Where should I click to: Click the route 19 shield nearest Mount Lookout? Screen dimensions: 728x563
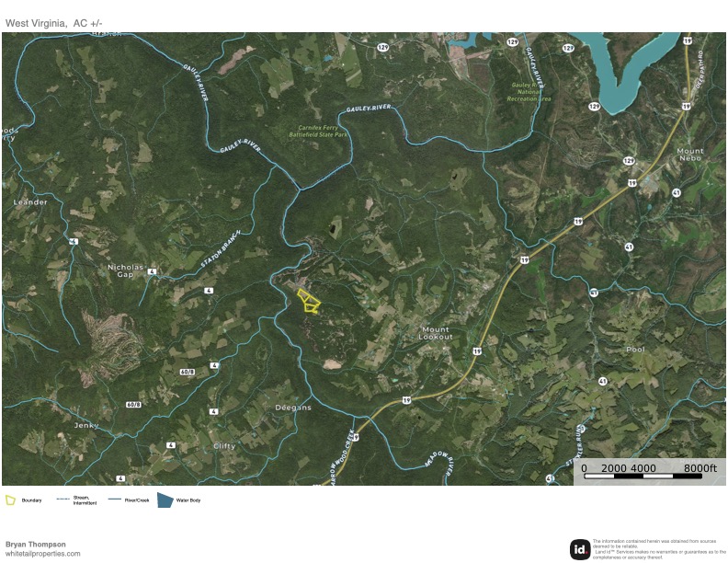coord(477,350)
